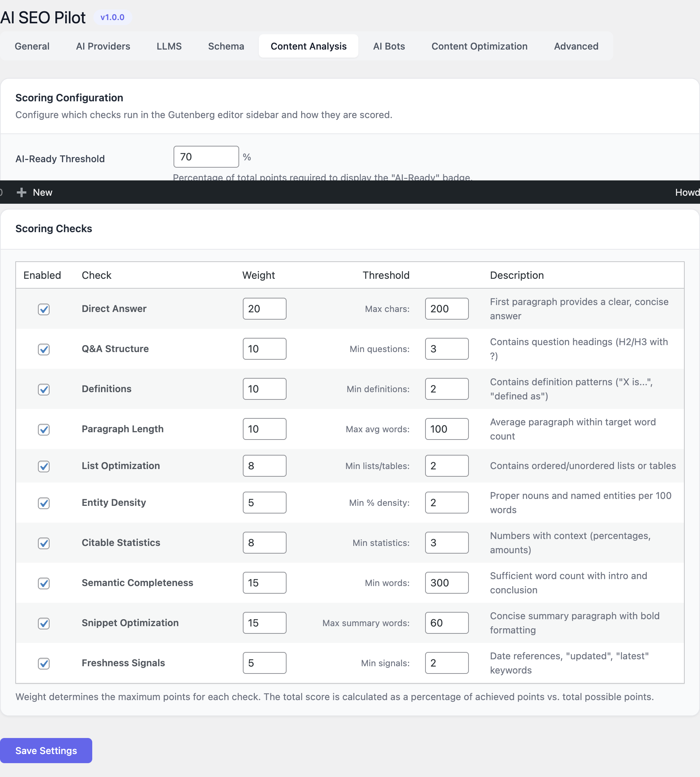The image size is (700, 777).
Task: Open the LLMS tab
Action: coord(169,46)
